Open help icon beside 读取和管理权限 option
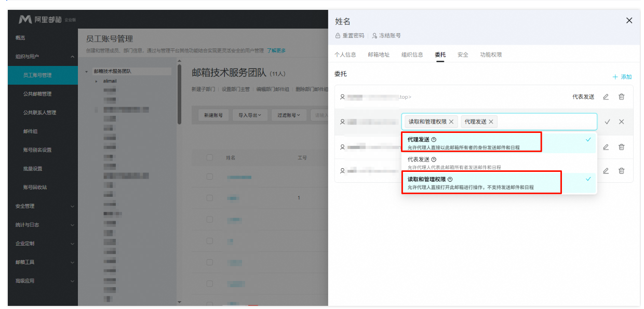The width and height of the screenshot is (644, 309). [x=450, y=179]
